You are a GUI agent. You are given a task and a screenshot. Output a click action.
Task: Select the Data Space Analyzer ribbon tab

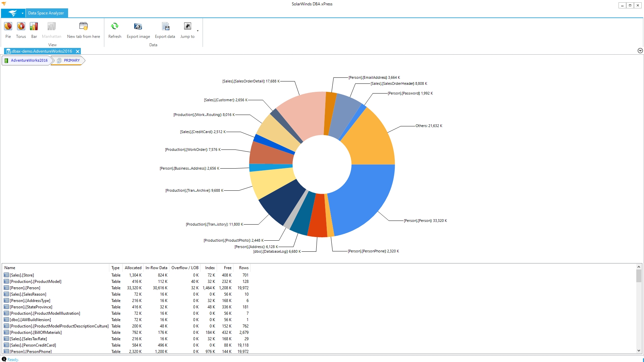[46, 13]
